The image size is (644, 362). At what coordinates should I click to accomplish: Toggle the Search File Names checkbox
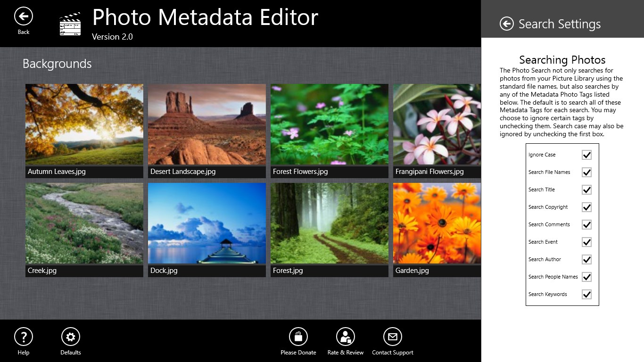click(x=586, y=173)
